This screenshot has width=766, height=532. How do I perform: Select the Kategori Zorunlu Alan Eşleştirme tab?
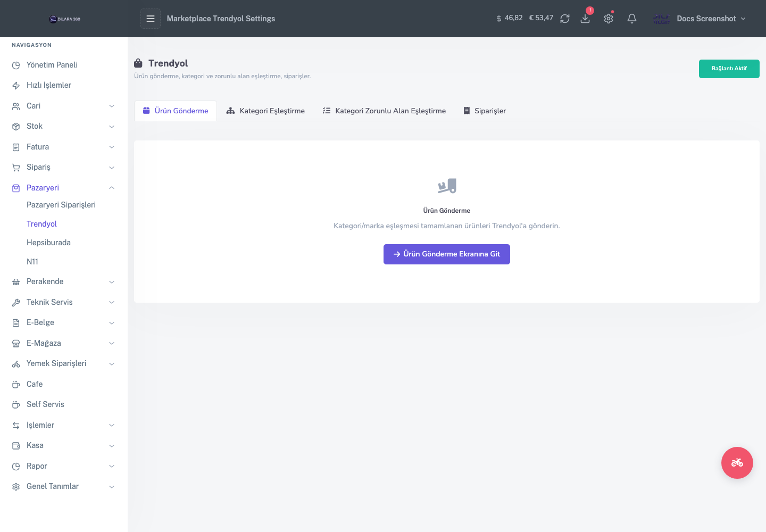pyautogui.click(x=384, y=111)
